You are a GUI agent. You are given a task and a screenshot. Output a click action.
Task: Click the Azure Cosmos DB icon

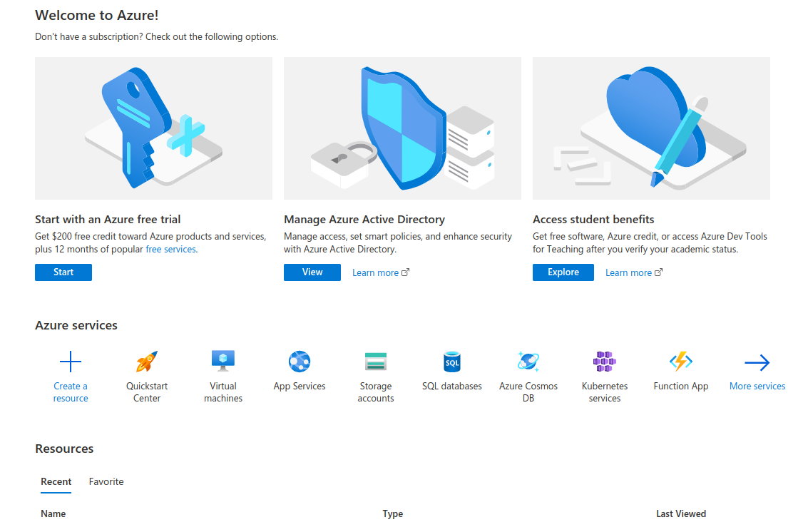pos(528,362)
